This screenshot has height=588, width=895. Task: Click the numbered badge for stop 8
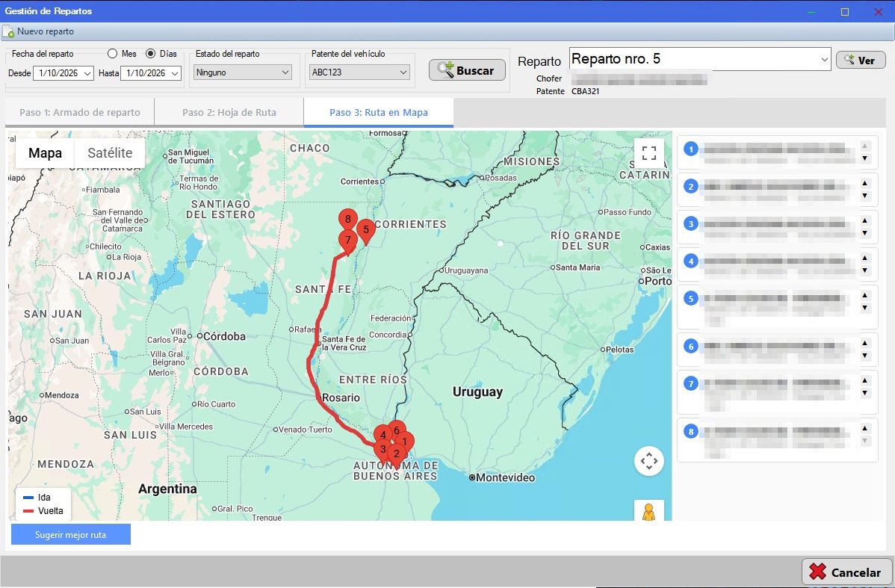[690, 432]
